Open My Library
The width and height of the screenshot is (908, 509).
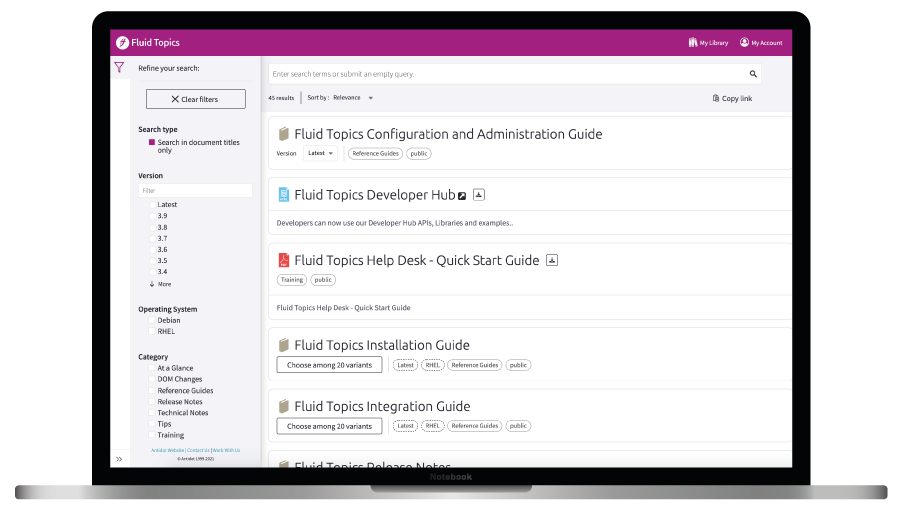click(x=708, y=42)
